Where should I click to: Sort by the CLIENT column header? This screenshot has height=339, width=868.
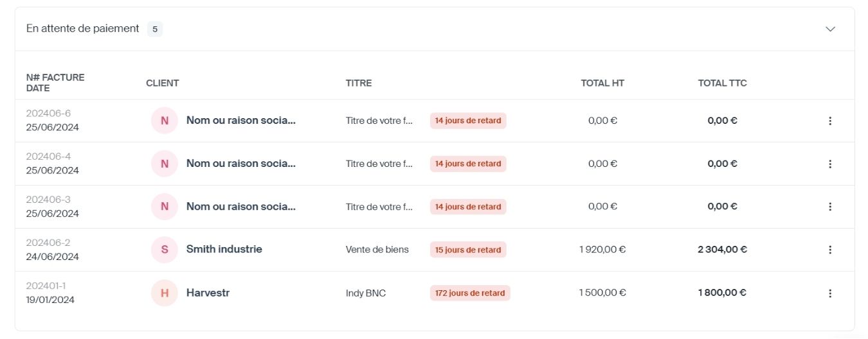[162, 83]
